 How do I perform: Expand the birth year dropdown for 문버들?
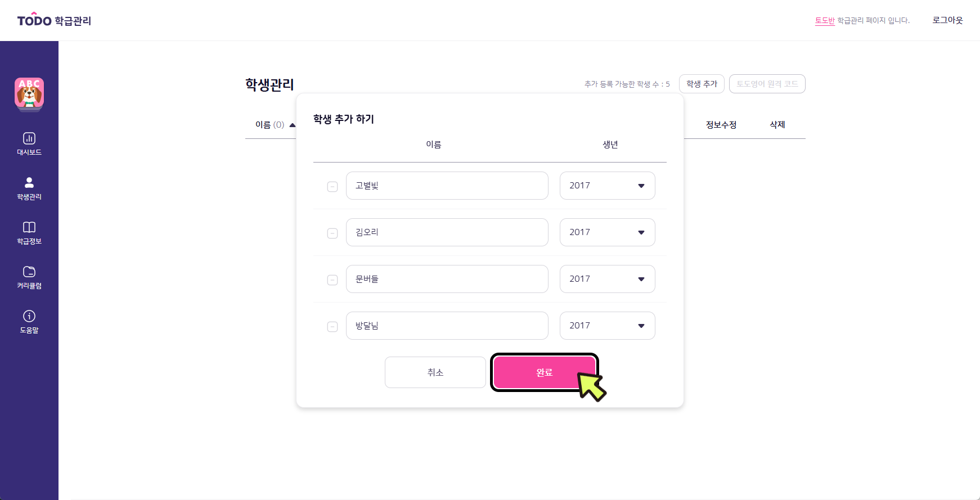pyautogui.click(x=608, y=279)
